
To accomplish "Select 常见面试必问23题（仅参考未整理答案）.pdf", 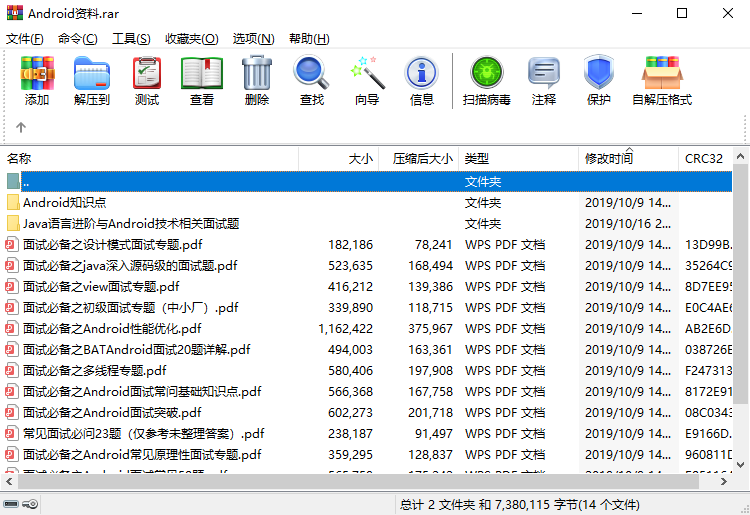I will (x=143, y=434).
